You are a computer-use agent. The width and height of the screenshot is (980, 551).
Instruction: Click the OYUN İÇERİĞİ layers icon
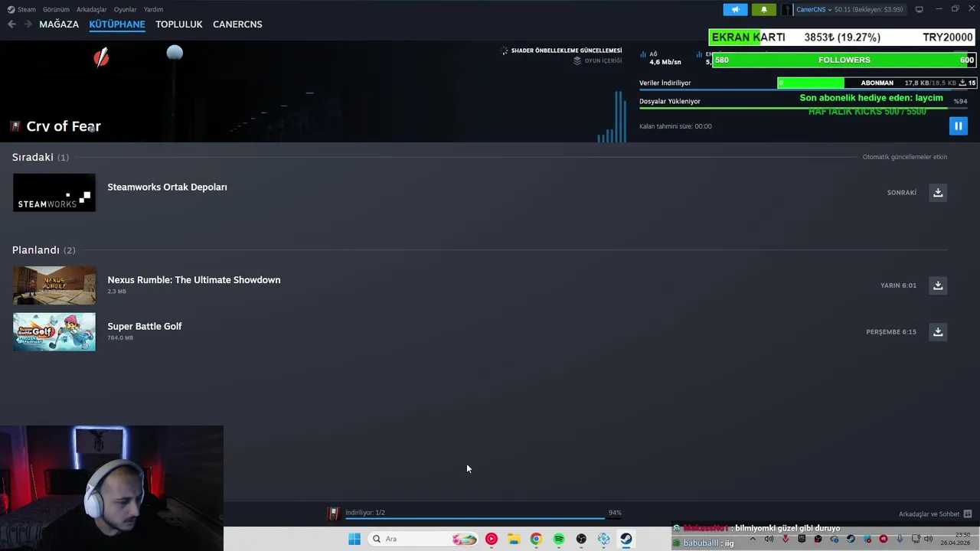[x=577, y=60]
